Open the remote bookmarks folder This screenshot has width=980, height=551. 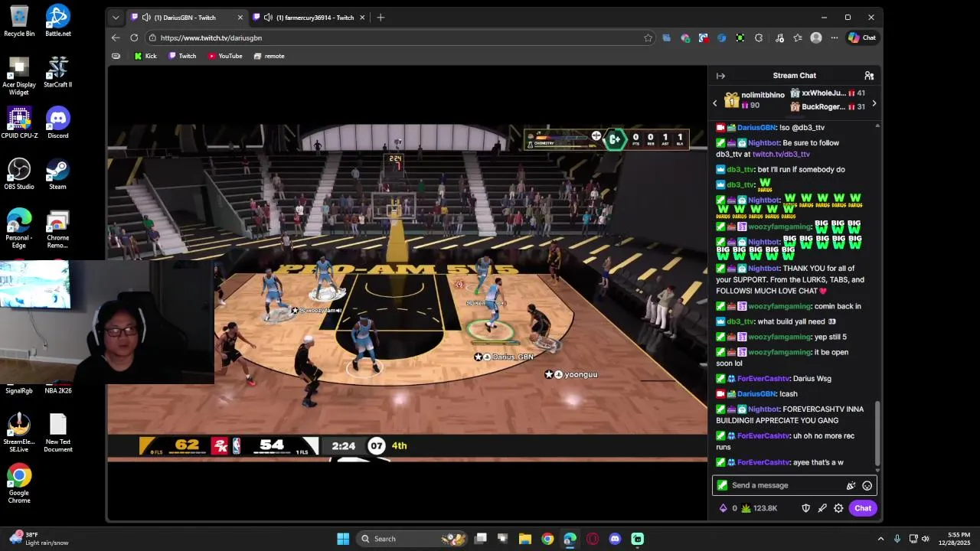269,56
